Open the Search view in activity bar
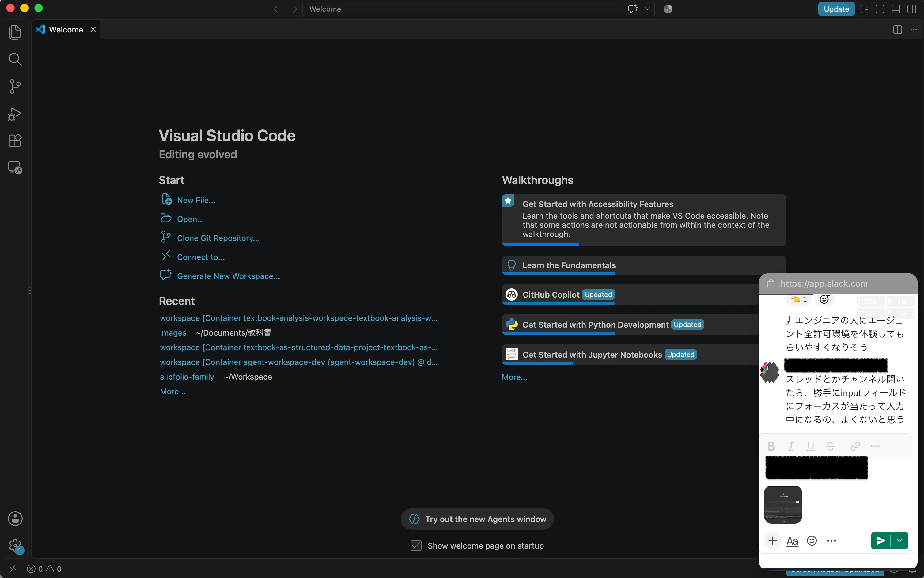The image size is (924, 578). click(15, 59)
